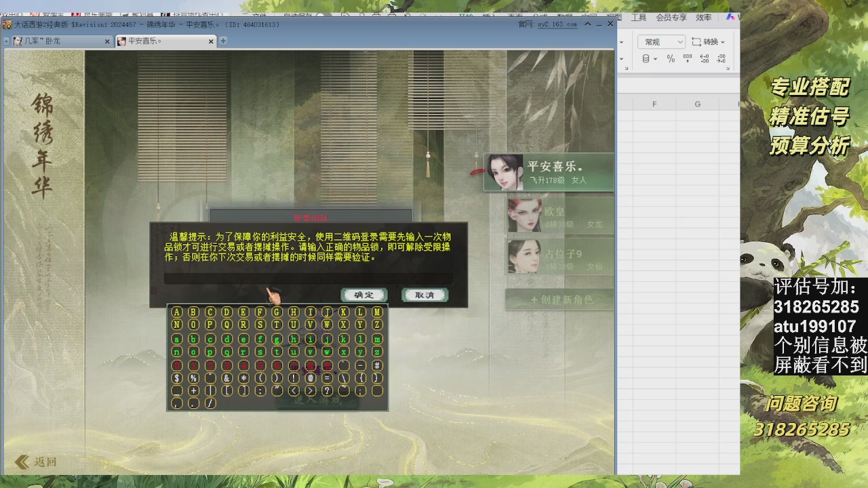The width and height of the screenshot is (868, 488).
Task: Click the @ symbol key
Action: pyautogui.click(x=311, y=378)
